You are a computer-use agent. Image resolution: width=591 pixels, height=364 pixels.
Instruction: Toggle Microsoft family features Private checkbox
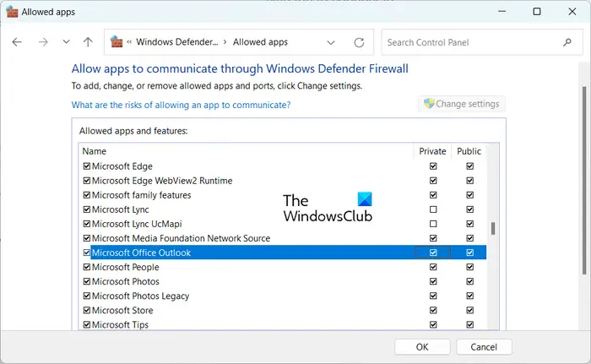tap(433, 195)
